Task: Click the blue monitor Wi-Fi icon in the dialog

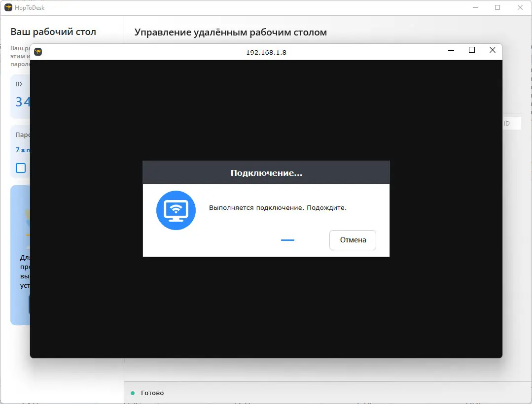Action: click(x=176, y=210)
